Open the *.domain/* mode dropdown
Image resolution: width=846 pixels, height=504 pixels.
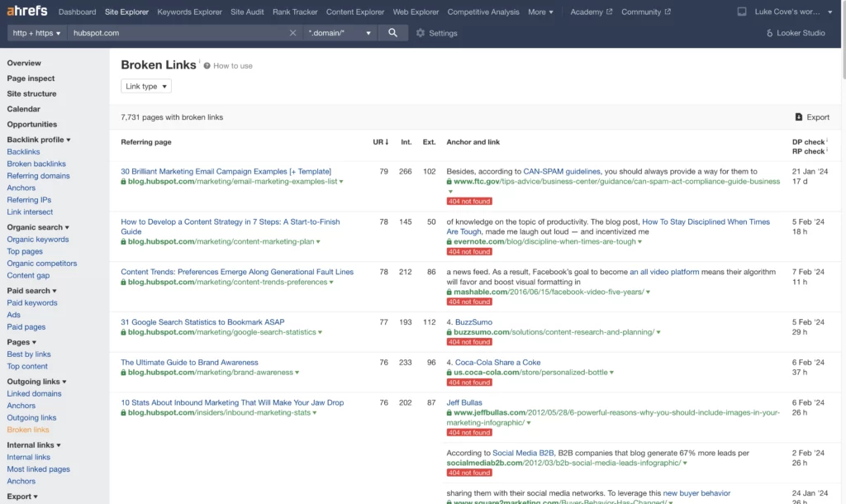click(340, 33)
